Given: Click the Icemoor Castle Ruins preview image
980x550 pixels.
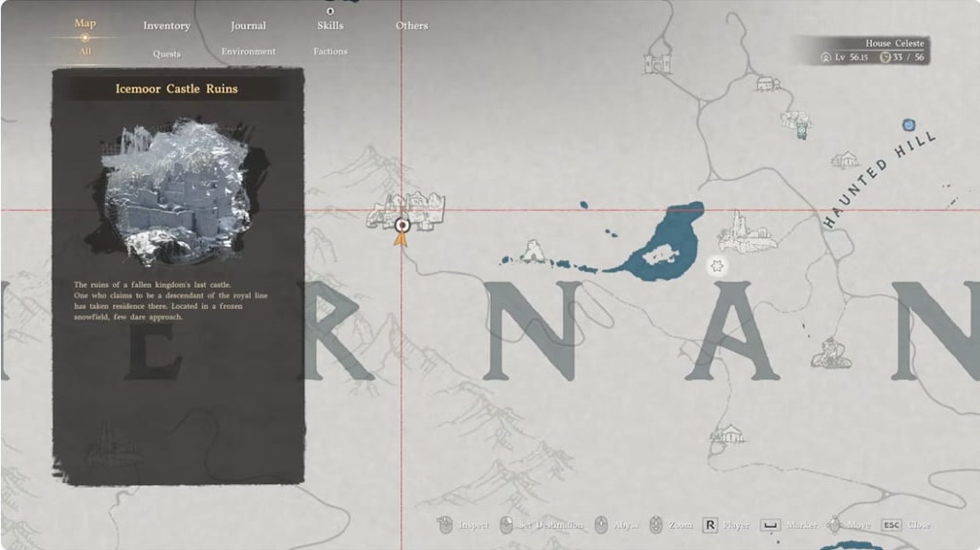Looking at the screenshot, I should 177,191.
